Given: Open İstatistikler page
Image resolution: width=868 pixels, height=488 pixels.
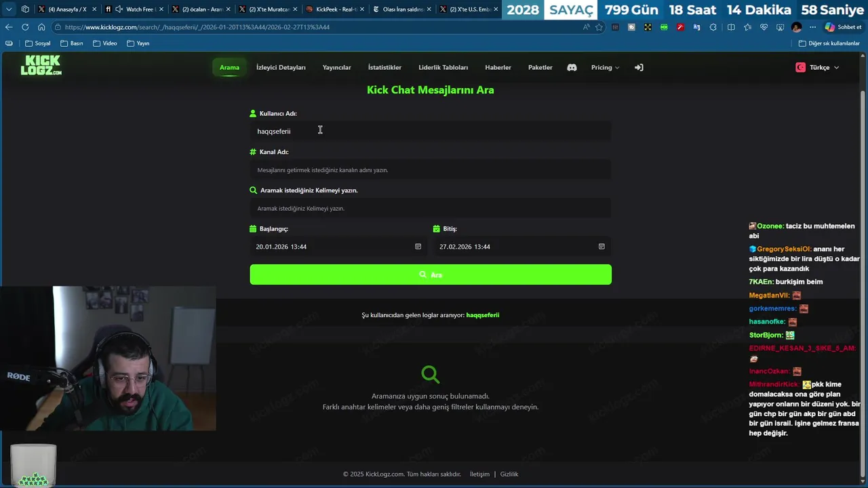Looking at the screenshot, I should 384,67.
